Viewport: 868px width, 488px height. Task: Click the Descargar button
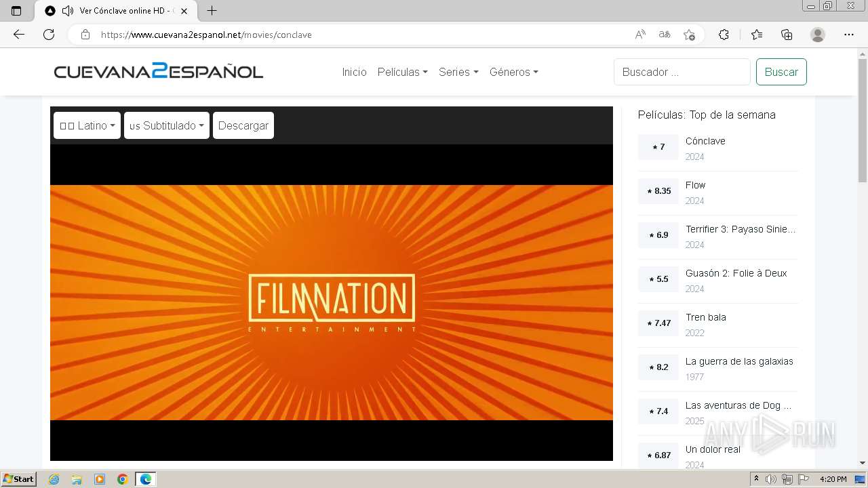coord(243,125)
